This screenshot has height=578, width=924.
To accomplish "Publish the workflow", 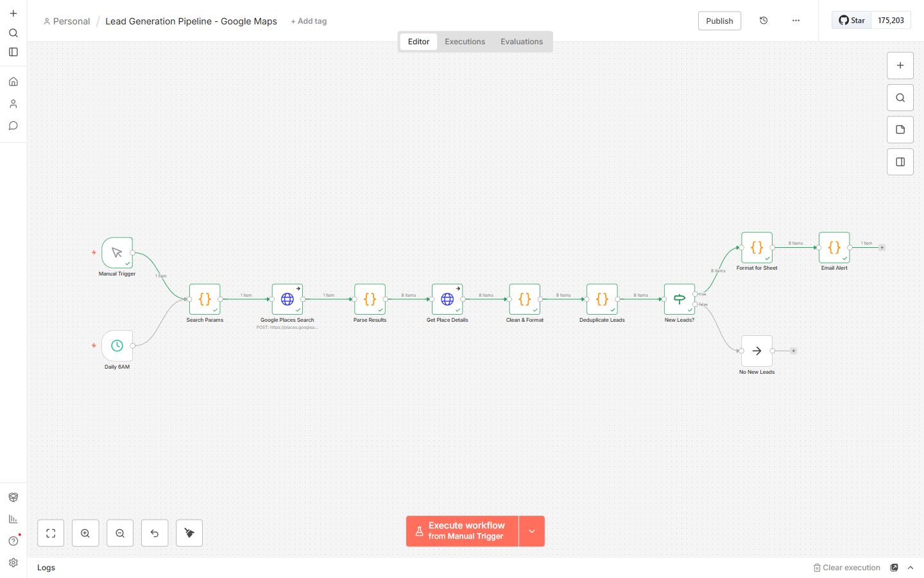I will 719,21.
